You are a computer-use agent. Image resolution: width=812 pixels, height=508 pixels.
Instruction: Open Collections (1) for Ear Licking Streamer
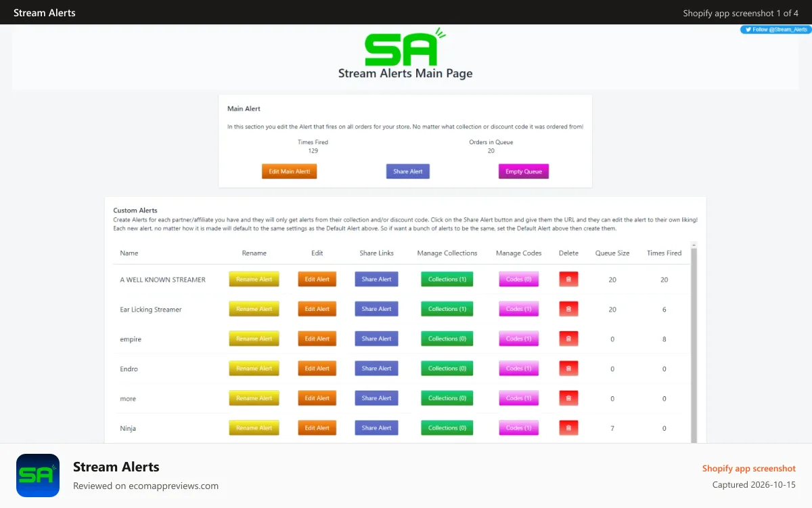[x=447, y=309]
